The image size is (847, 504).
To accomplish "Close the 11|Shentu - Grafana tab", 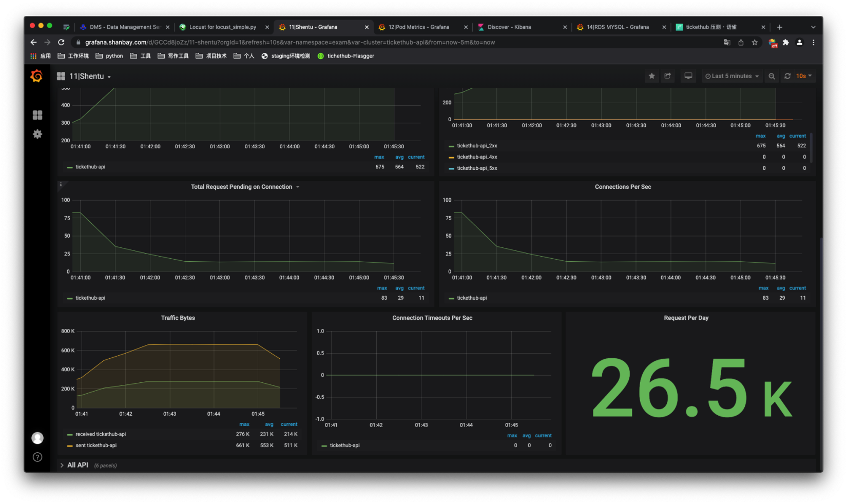I will 367,27.
